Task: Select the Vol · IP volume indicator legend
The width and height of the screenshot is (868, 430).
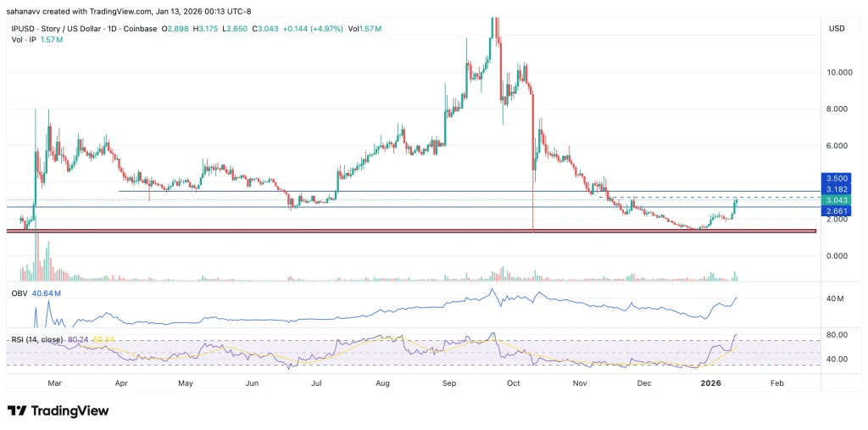Action: point(21,40)
